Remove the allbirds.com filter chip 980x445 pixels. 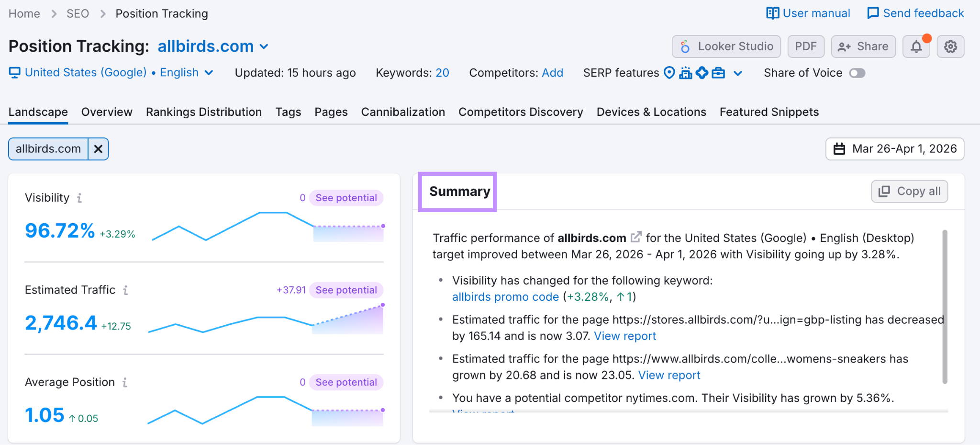[98, 148]
